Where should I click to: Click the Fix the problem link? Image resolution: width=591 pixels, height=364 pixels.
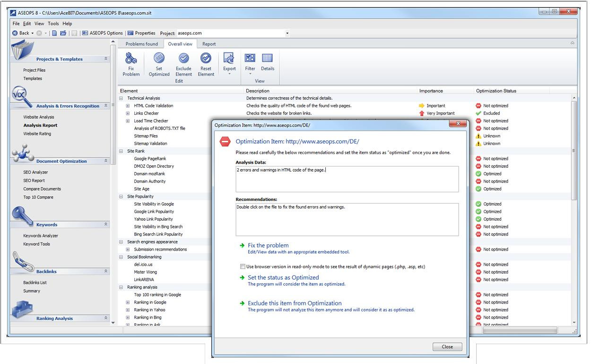pos(268,245)
